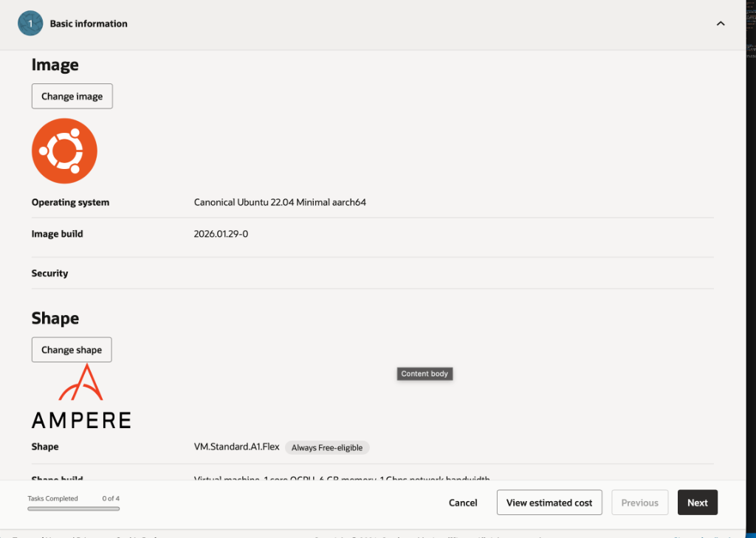Click the image build number 2026.01.29-0
Viewport: 756px width, 538px height.
(x=221, y=234)
